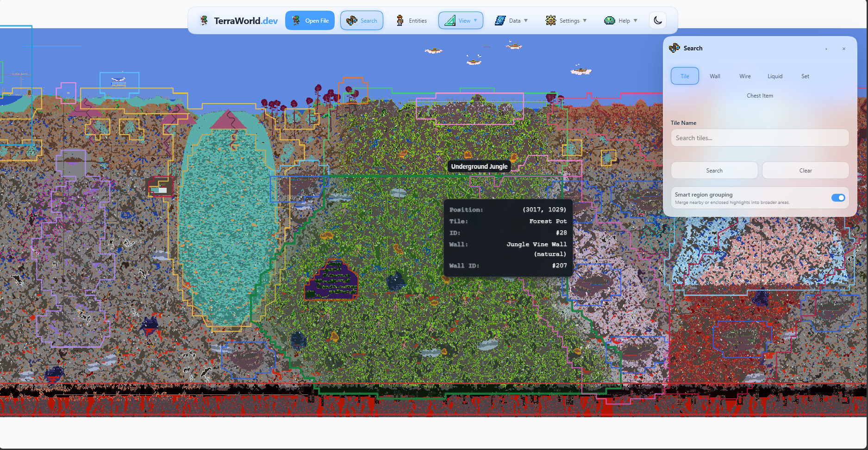The image size is (868, 450).
Task: Choose the Liquid search tab
Action: pyautogui.click(x=775, y=76)
